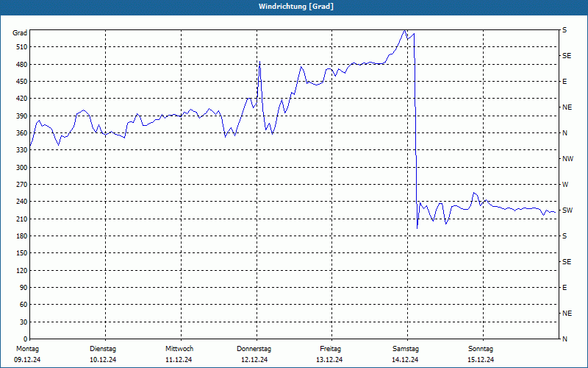Select the 120 axis value
588x368 pixels.
pyautogui.click(x=22, y=270)
